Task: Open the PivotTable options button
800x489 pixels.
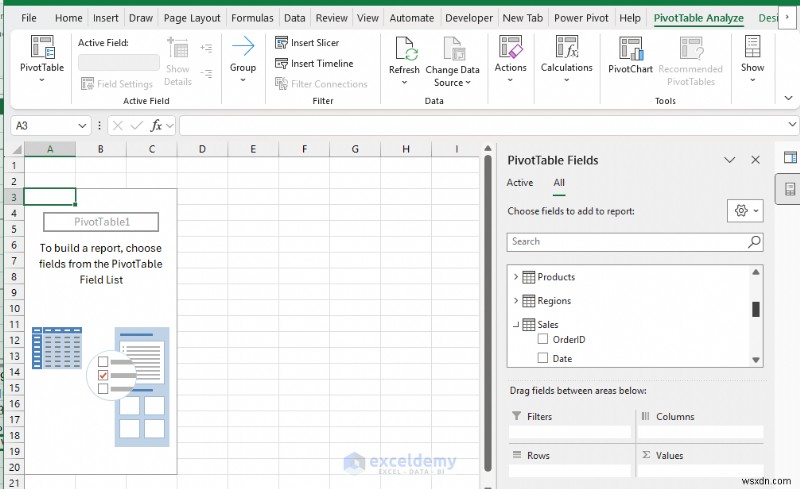Action: 42,59
